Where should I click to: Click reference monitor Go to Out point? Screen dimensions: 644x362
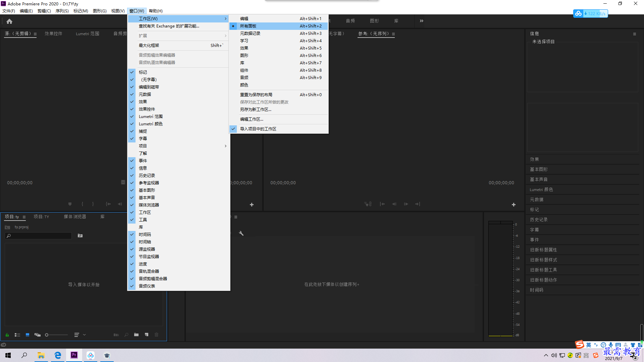[x=418, y=204]
